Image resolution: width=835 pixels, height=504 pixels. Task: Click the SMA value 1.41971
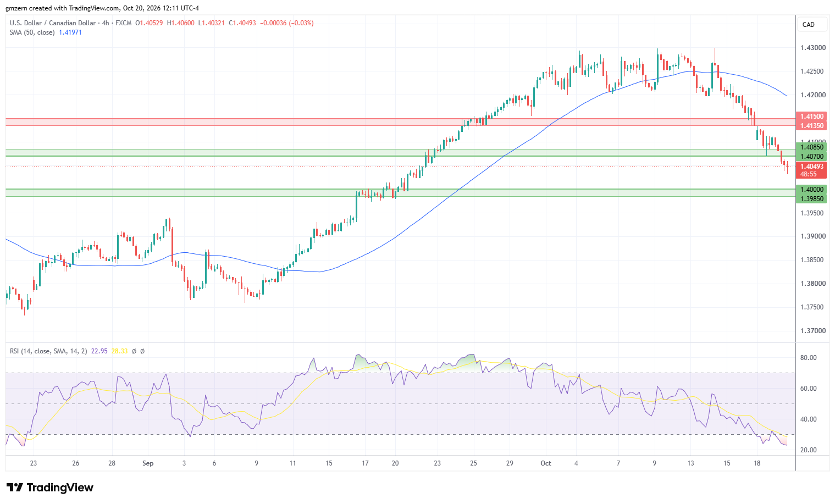click(70, 32)
